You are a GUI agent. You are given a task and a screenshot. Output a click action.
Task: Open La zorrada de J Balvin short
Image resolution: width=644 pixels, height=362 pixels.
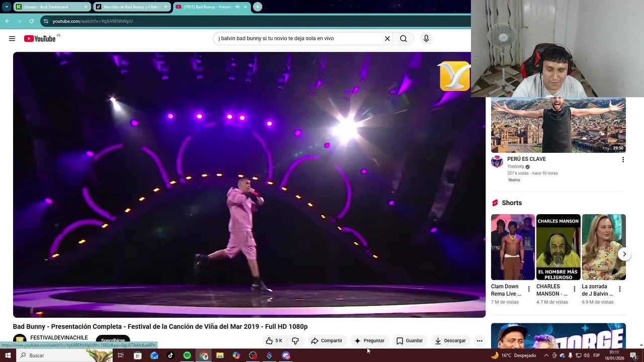click(604, 247)
